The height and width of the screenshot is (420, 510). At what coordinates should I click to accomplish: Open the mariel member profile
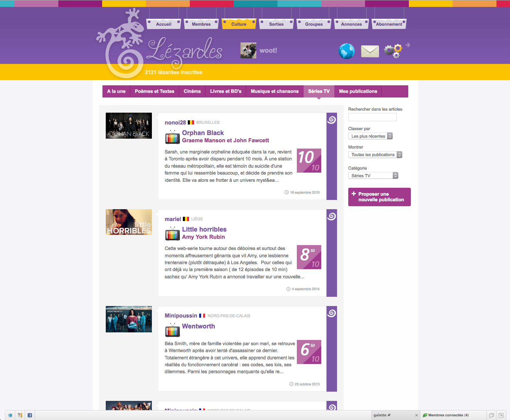coord(173,219)
